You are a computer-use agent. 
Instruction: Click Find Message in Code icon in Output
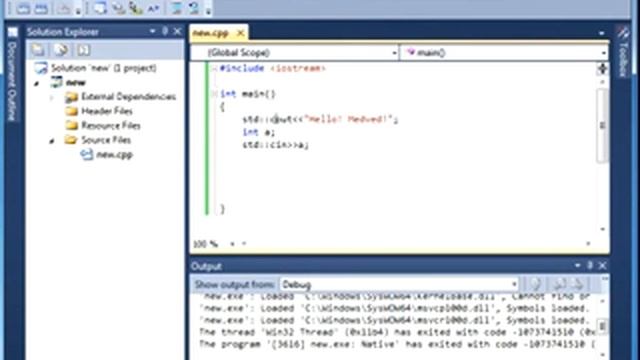tap(536, 284)
